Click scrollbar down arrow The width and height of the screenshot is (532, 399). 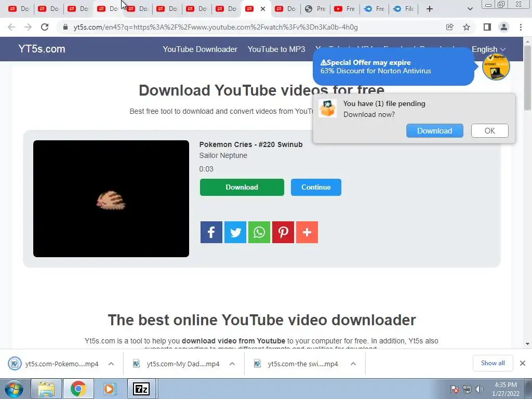coord(527,344)
